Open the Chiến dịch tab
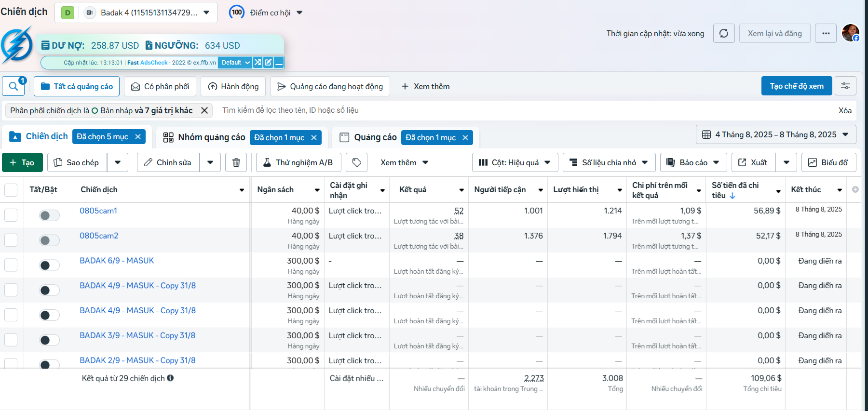 [47, 136]
